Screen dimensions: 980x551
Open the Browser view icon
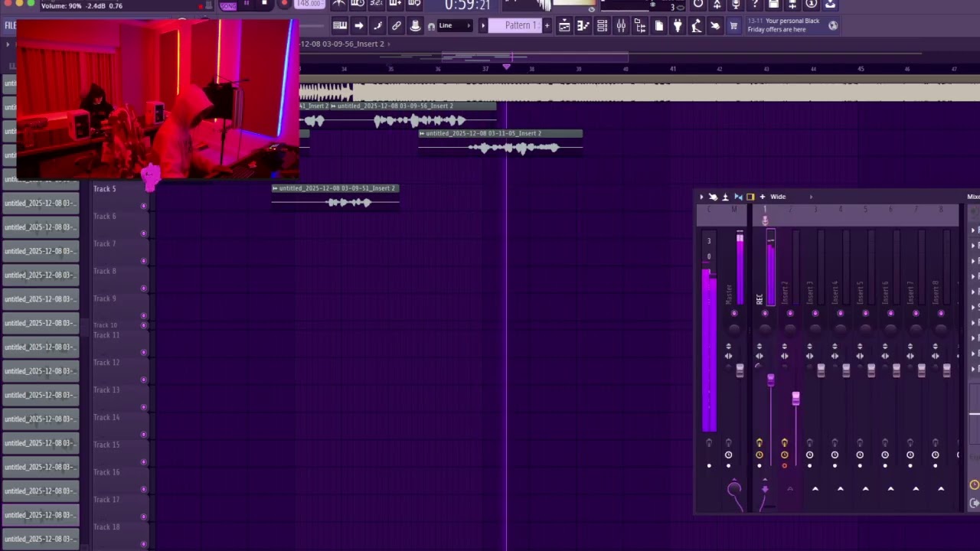(640, 26)
